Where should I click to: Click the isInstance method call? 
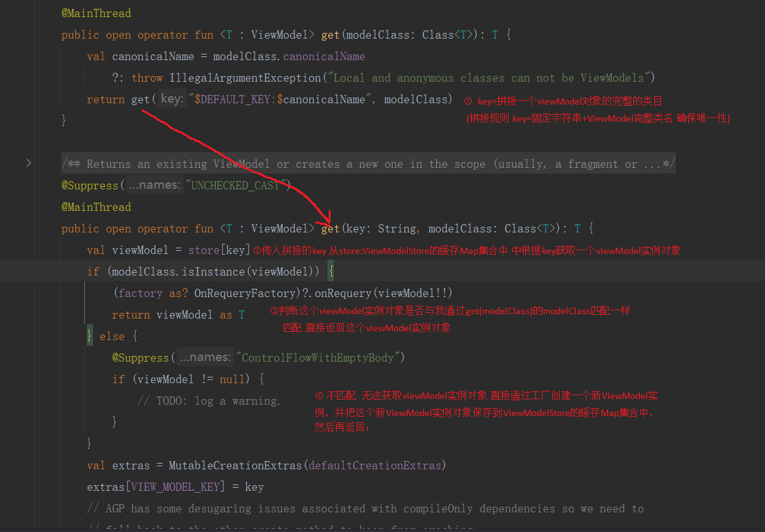(213, 272)
